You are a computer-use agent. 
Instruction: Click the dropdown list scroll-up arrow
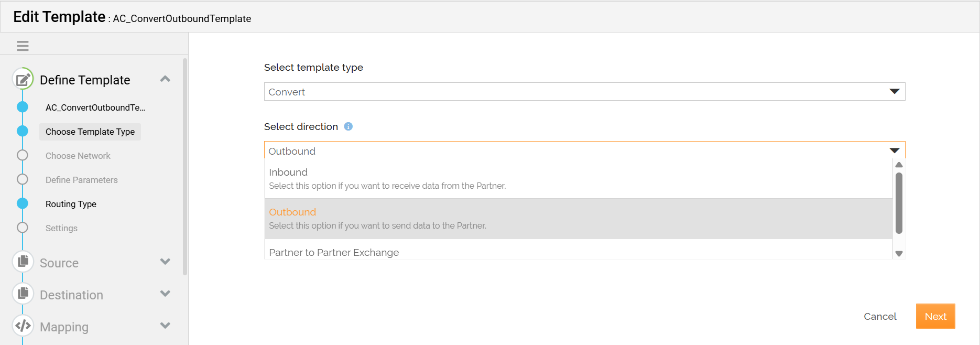[x=899, y=165]
